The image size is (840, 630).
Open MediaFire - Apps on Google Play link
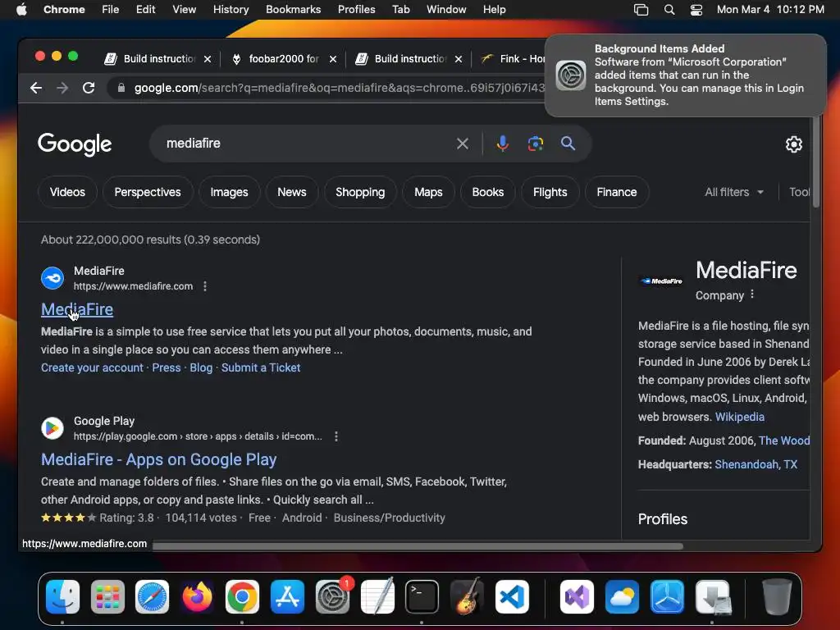158,459
